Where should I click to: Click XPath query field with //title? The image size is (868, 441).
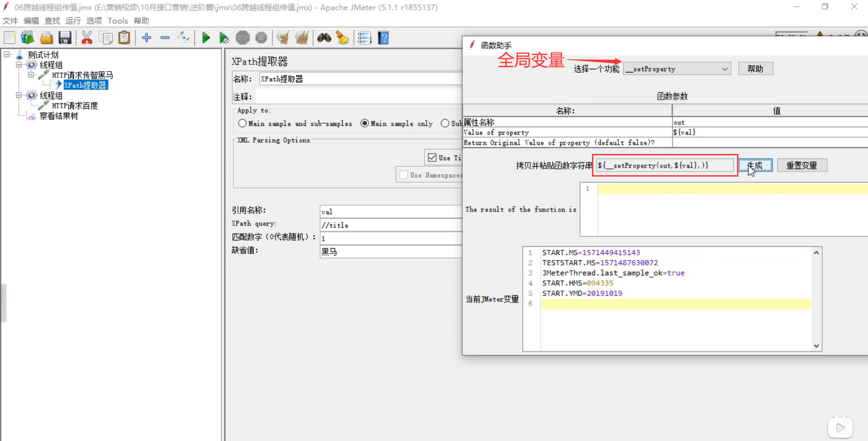click(x=391, y=225)
